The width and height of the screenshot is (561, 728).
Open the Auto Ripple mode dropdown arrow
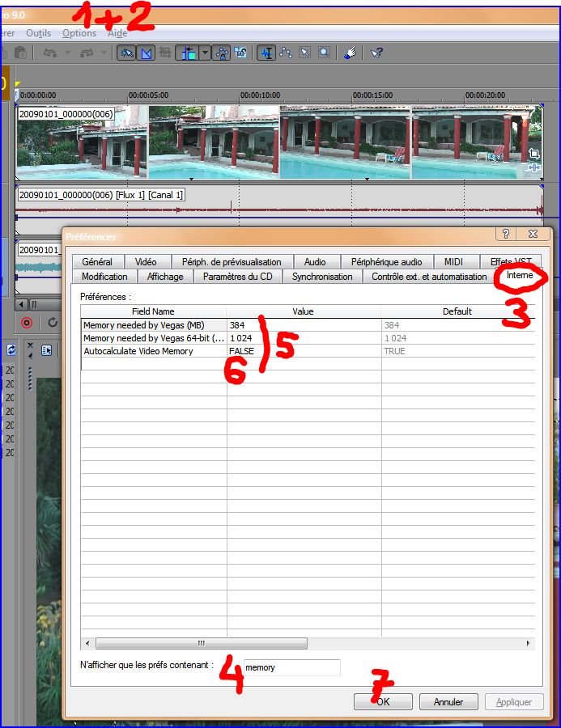pos(205,53)
